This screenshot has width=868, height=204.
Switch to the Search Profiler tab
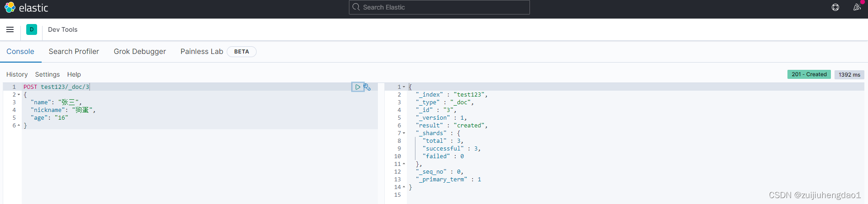coord(74,52)
